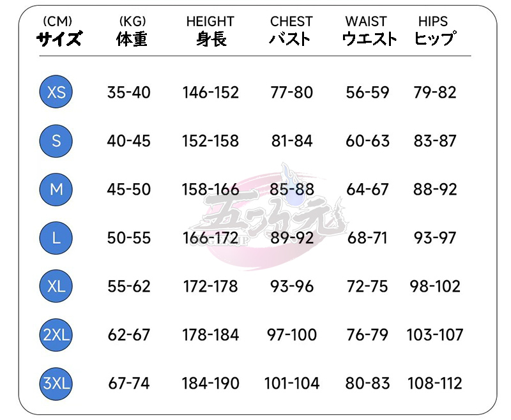Click the XS size circle badge
This screenshot has height=420, width=511.
click(x=56, y=92)
